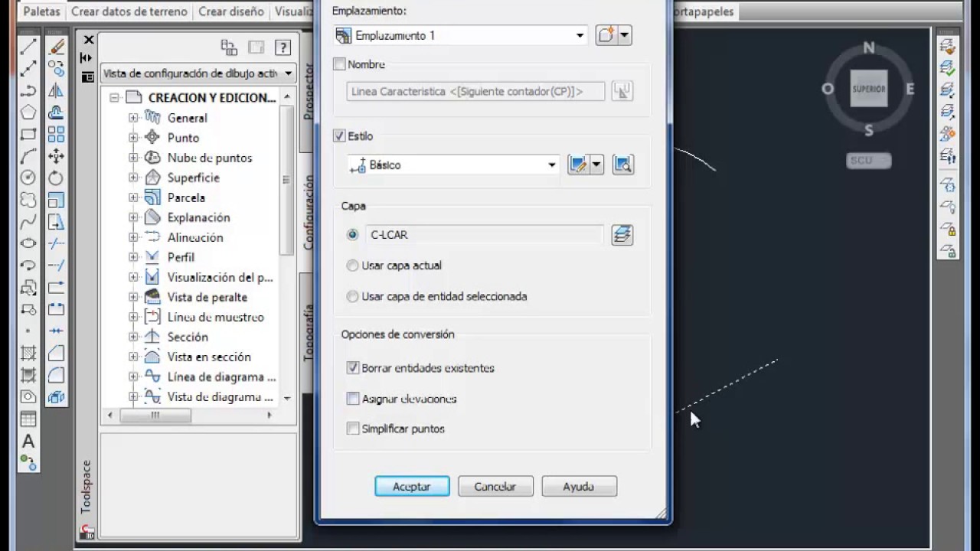This screenshot has width=980, height=551.
Task: Select the Explode tool
Action: pos(56,396)
